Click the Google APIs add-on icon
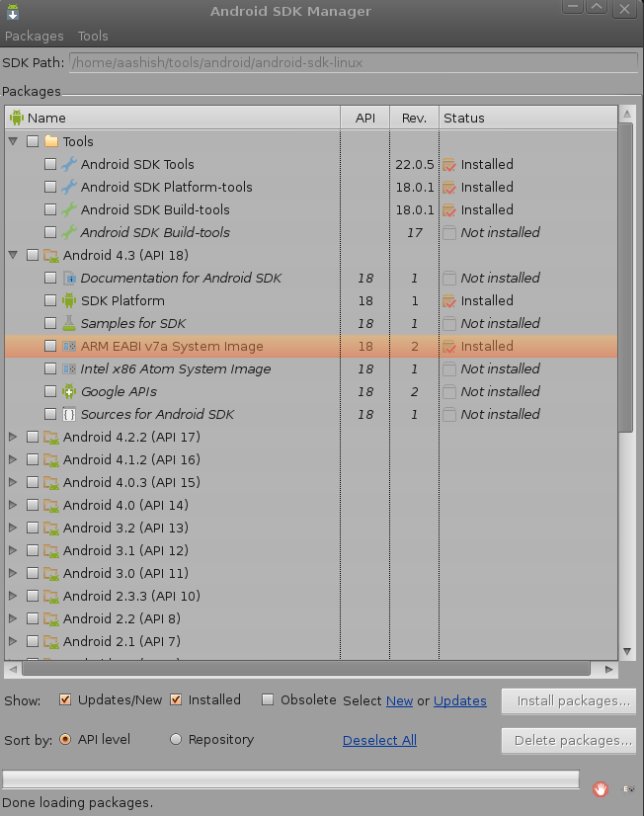Viewport: 644px width, 816px height. click(69, 391)
